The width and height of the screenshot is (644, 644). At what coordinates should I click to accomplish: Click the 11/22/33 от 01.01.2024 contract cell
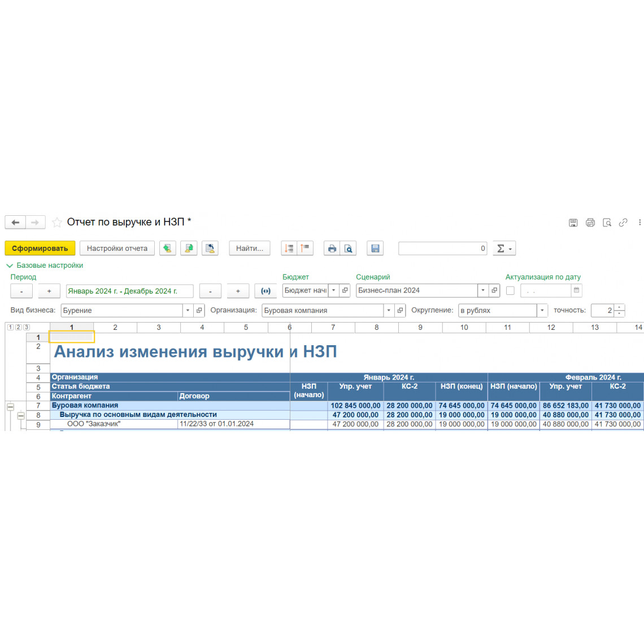[x=234, y=424]
